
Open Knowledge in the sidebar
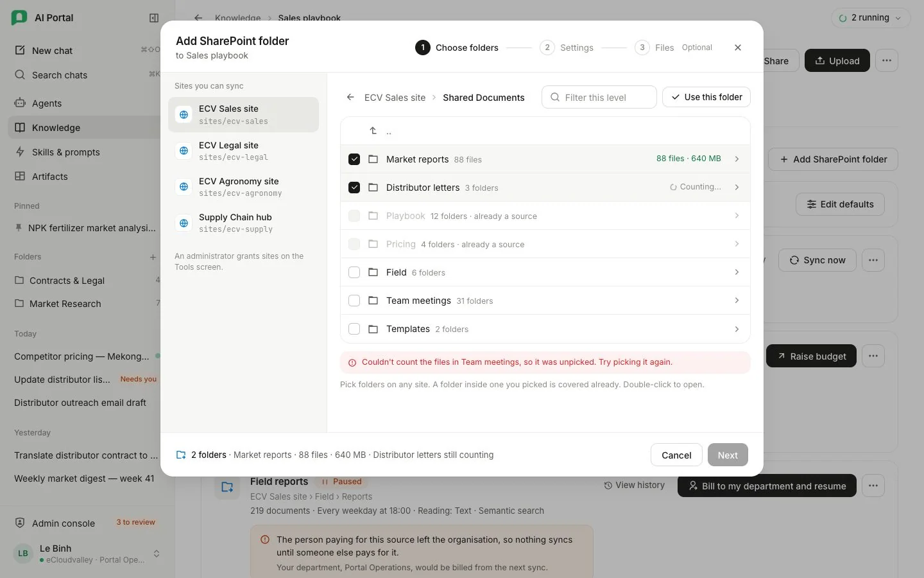tap(84, 127)
